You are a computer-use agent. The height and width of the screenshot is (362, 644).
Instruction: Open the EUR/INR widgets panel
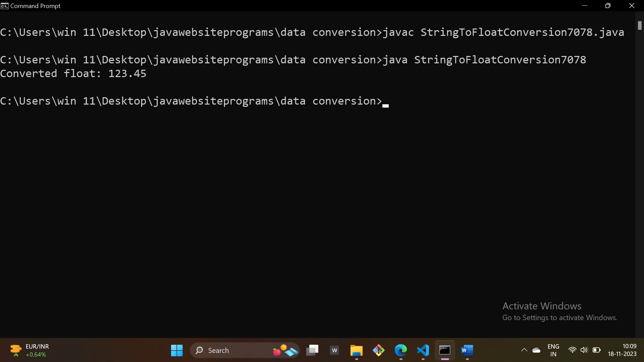point(30,350)
